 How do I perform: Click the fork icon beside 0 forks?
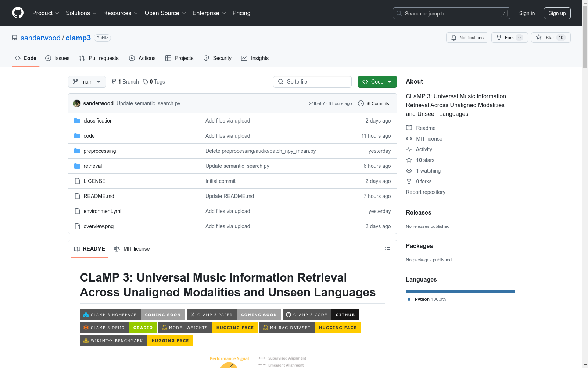(409, 181)
